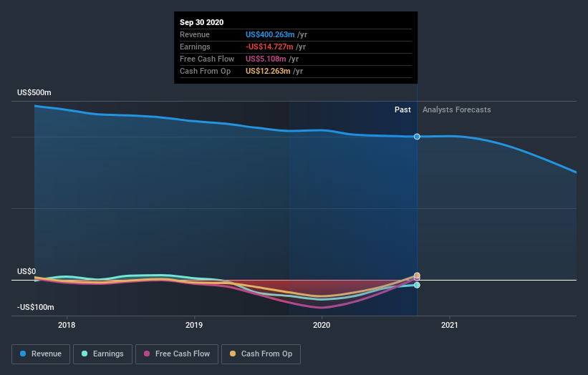Click the teal Earnings data point marker
Screen dimensions: 588x375
point(417,285)
